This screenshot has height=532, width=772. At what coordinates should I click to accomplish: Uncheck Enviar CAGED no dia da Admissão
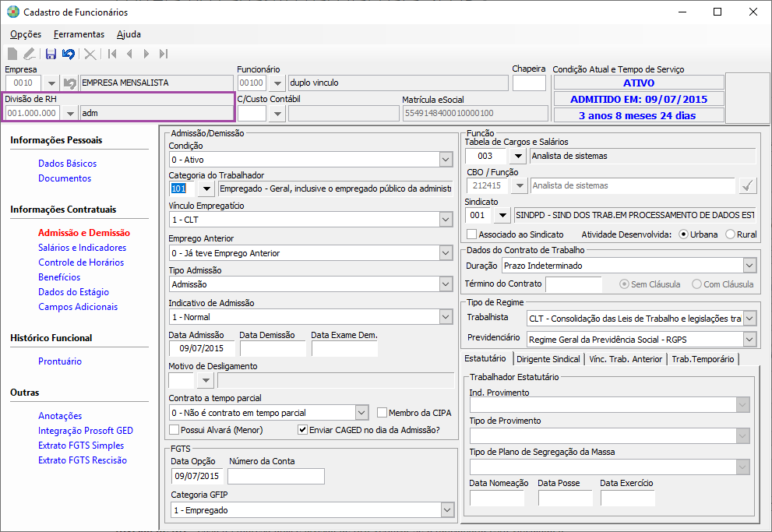[x=303, y=430]
